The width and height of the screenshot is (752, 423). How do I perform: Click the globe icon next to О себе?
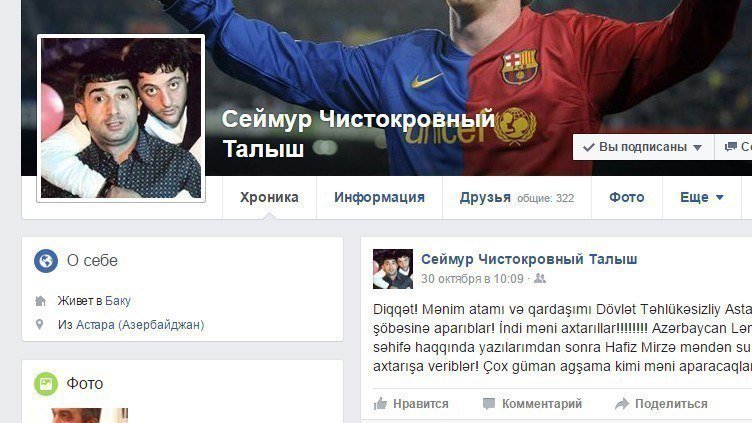[46, 261]
